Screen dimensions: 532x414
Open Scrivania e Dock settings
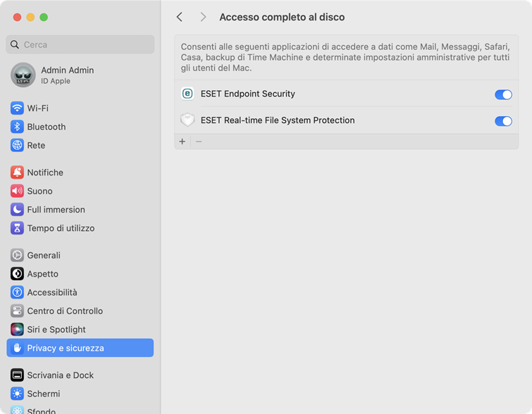pos(80,375)
